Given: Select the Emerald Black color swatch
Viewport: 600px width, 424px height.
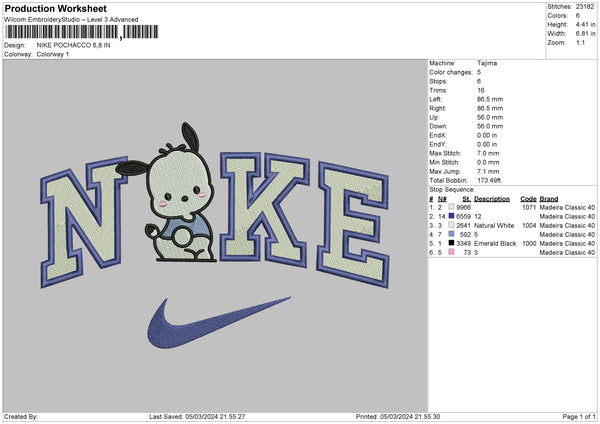Looking at the screenshot, I should coord(451,243).
